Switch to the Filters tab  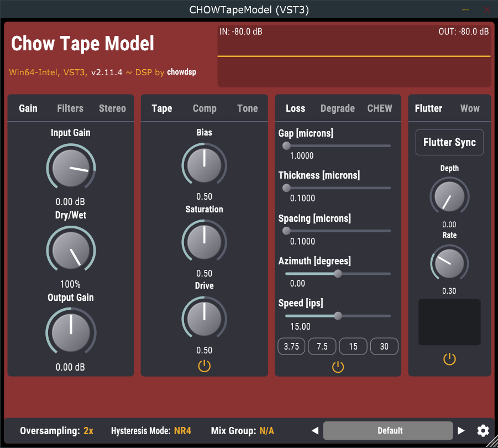(x=70, y=108)
